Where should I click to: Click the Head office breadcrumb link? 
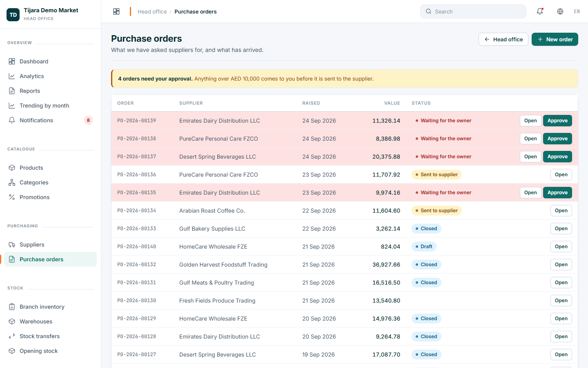click(152, 11)
